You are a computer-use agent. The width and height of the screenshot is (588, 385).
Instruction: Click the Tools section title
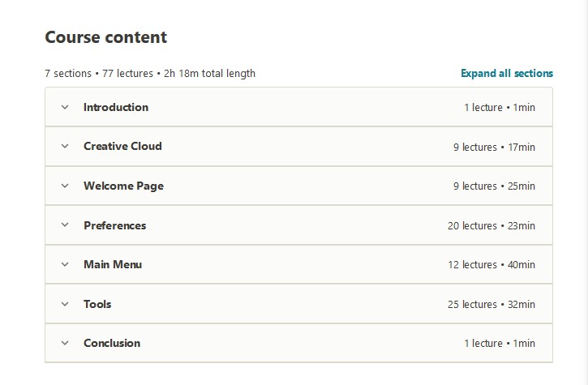coord(97,304)
